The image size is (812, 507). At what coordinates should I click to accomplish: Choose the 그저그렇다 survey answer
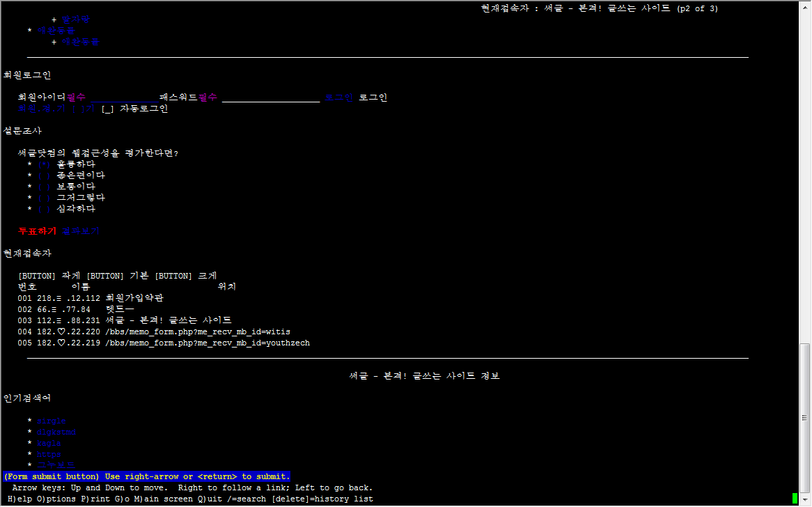[44, 198]
